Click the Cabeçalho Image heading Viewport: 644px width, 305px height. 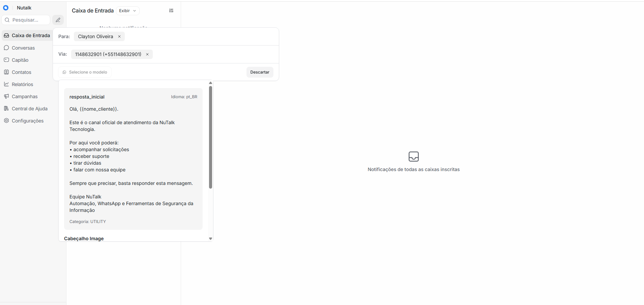pyautogui.click(x=84, y=239)
